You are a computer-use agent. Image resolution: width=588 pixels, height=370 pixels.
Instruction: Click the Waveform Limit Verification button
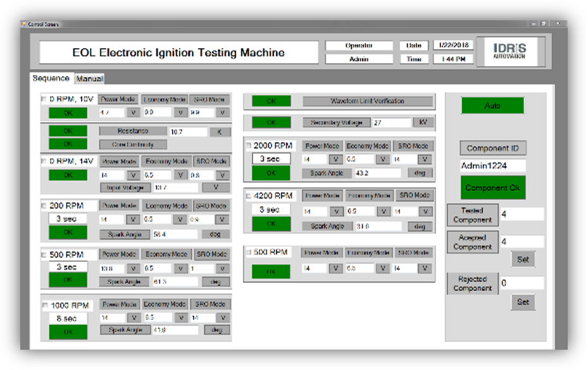point(368,101)
